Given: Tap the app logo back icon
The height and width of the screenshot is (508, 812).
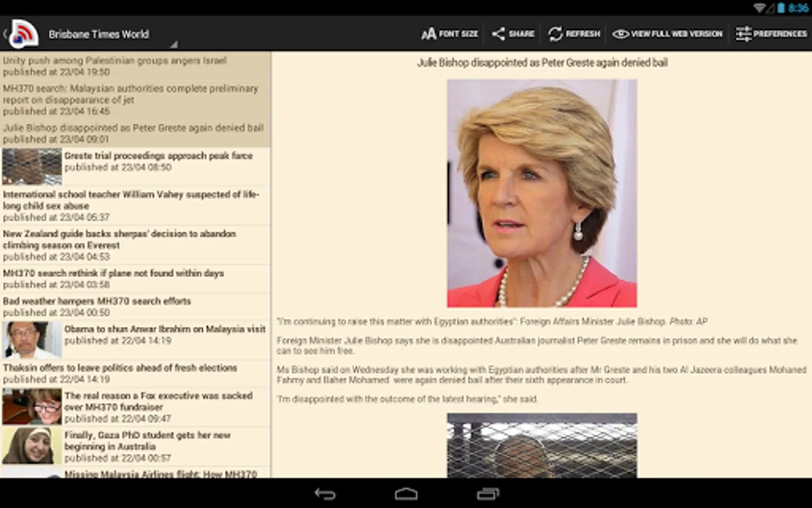Looking at the screenshot, I should (21, 34).
